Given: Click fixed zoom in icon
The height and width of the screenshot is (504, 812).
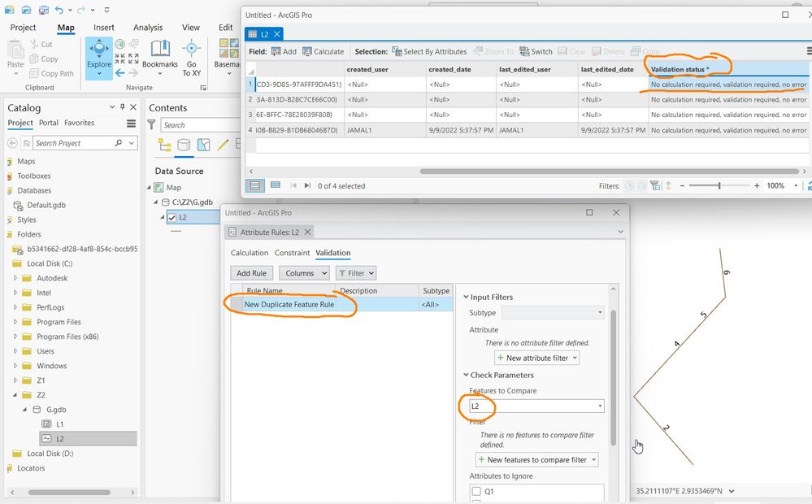Looking at the screenshot, I should pyautogui.click(x=120, y=58).
